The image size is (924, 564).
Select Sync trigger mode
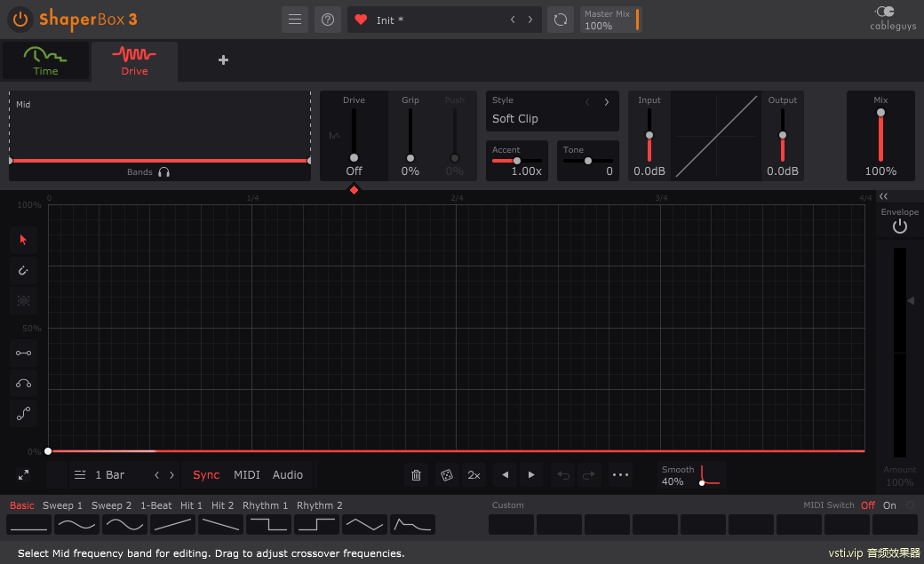tap(206, 475)
